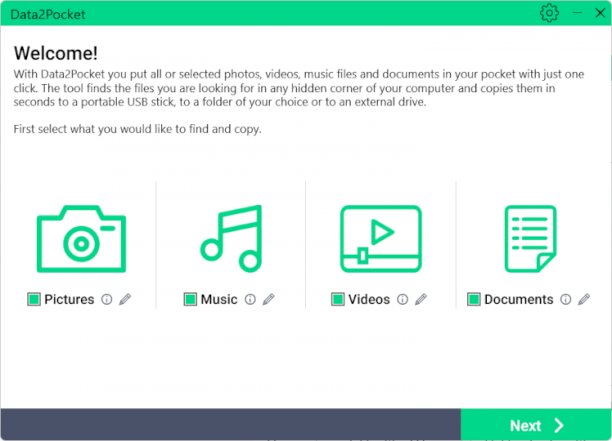Viewport: 612px width, 441px height.
Task: Proceed with the Next button
Action: (x=536, y=425)
